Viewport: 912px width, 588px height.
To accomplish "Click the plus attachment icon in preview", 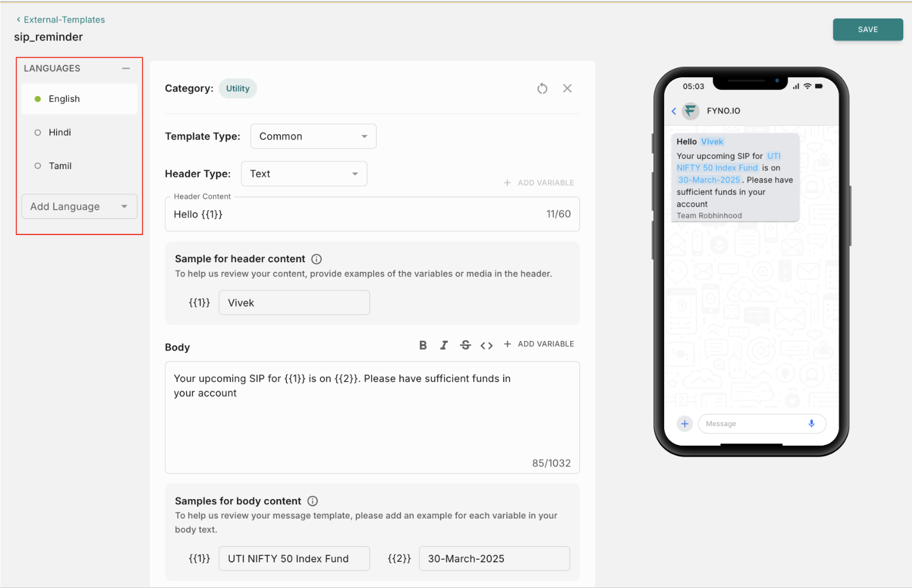I will tap(685, 424).
